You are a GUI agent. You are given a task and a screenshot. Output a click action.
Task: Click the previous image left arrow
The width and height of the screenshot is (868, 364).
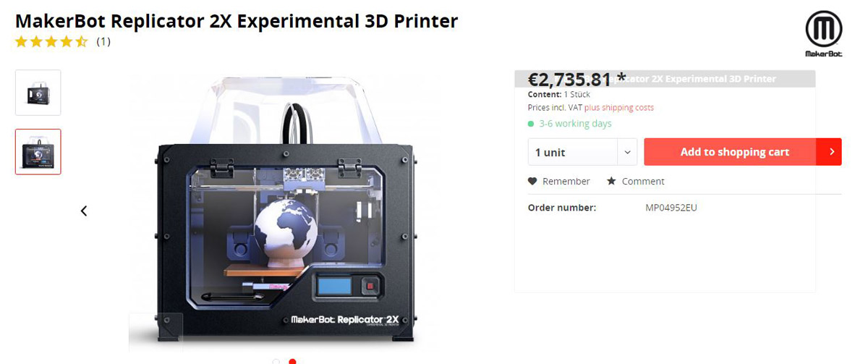84,211
